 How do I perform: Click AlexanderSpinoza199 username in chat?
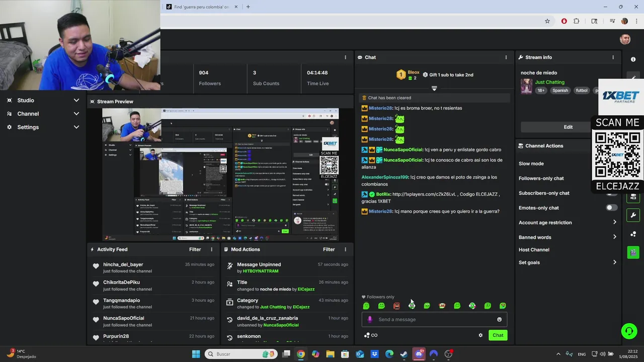point(384,177)
